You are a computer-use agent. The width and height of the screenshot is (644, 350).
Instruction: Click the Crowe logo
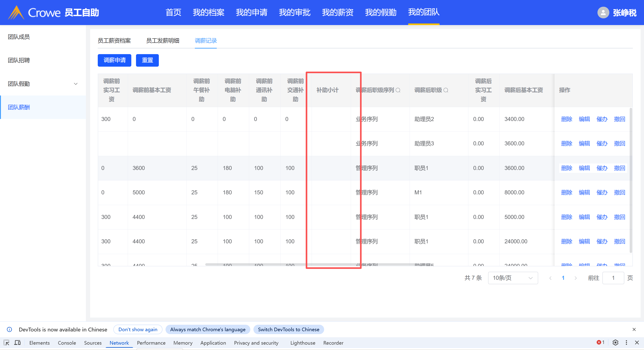(x=35, y=12)
